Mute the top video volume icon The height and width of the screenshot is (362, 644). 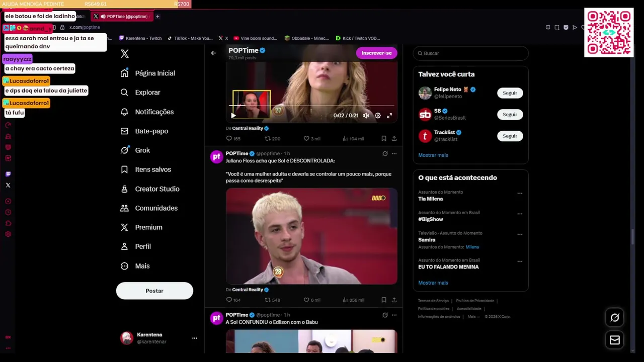point(366,116)
